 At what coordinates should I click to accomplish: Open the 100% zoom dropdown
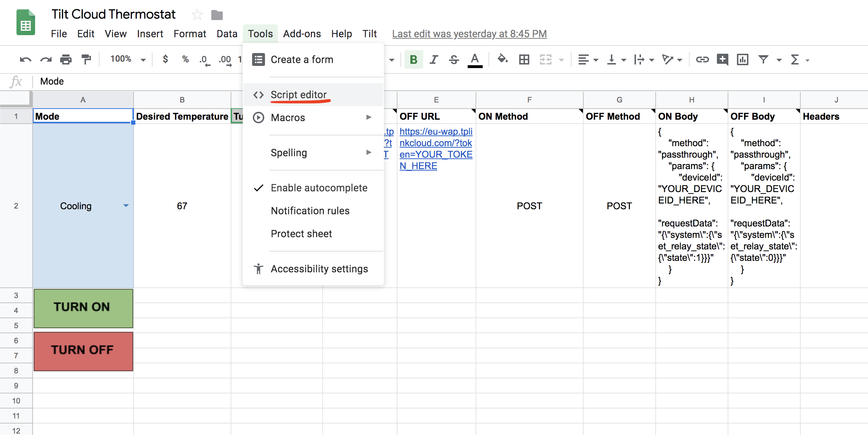(128, 59)
